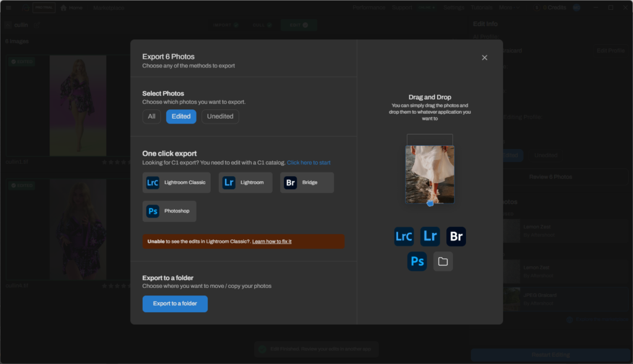633x364 pixels.
Task: Click the user avatar in top bar
Action: 577,7
